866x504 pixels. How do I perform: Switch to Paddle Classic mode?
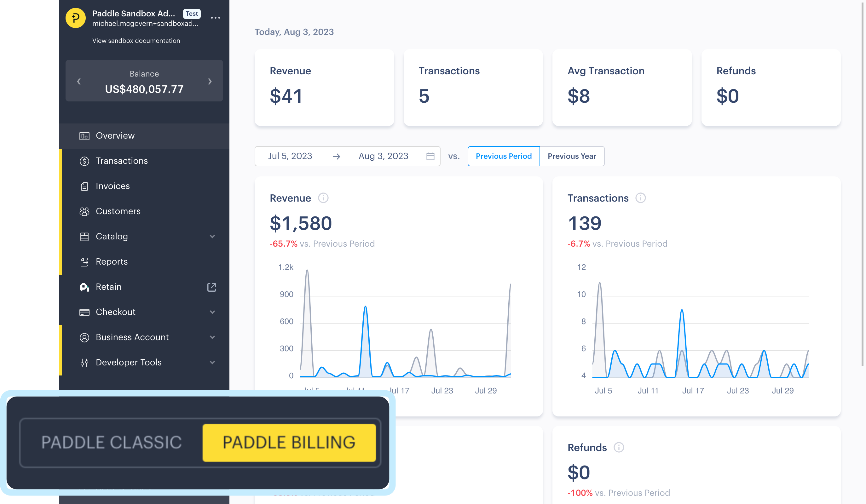[x=111, y=443]
